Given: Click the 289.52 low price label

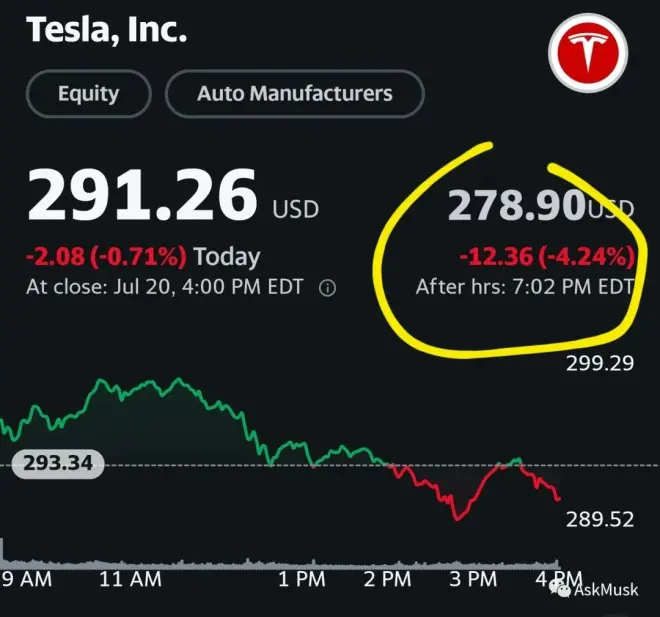Looking at the screenshot, I should coord(600,520).
